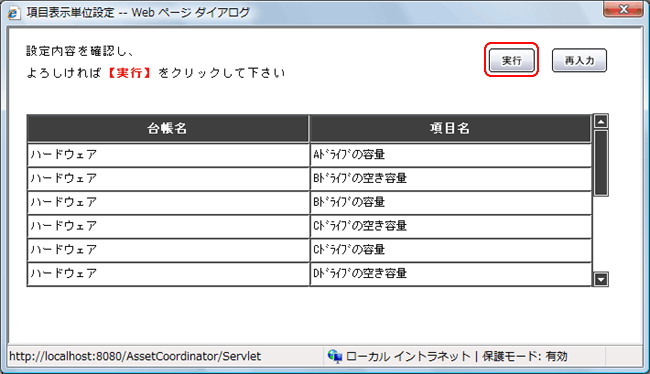Select the Dドライブの空き容量 cell
Screen dimensions: 650x374
pyautogui.click(x=450, y=274)
